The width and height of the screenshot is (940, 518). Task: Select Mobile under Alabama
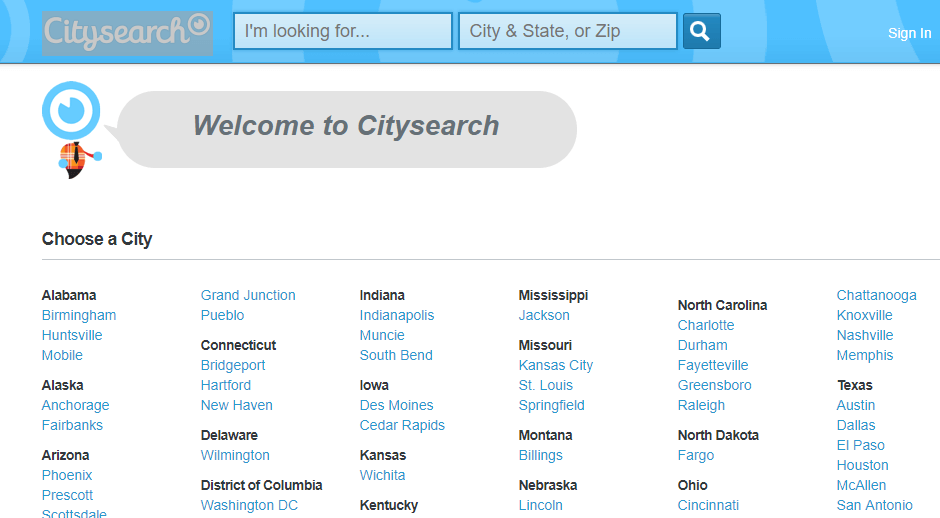click(x=62, y=356)
